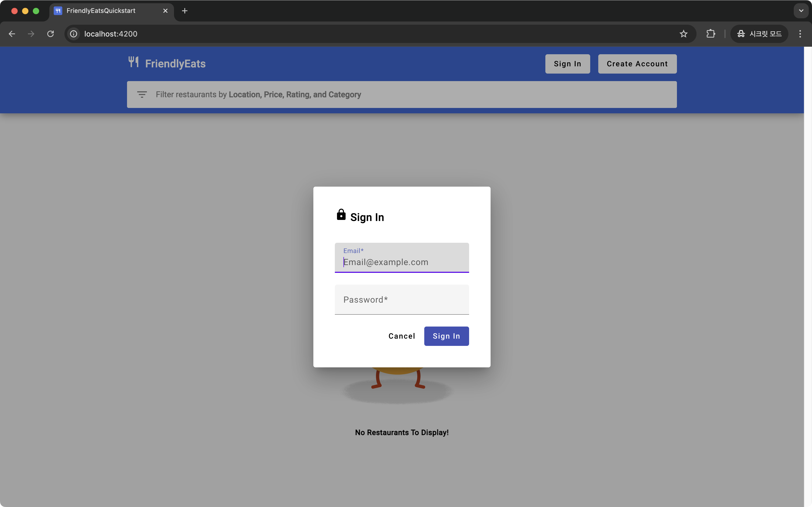
Task: Click the browser back arrow
Action: 12,34
